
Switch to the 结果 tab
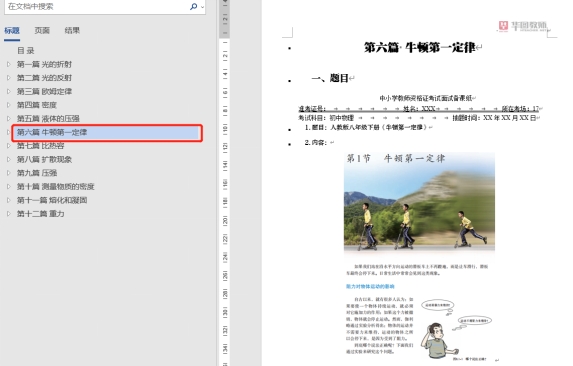click(x=72, y=31)
